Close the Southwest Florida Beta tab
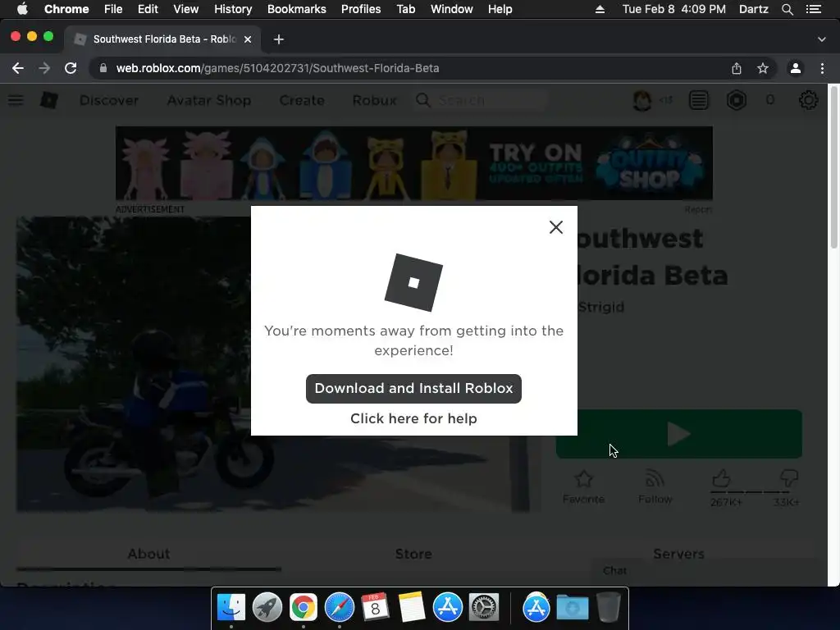The height and width of the screenshot is (630, 840). tap(248, 39)
